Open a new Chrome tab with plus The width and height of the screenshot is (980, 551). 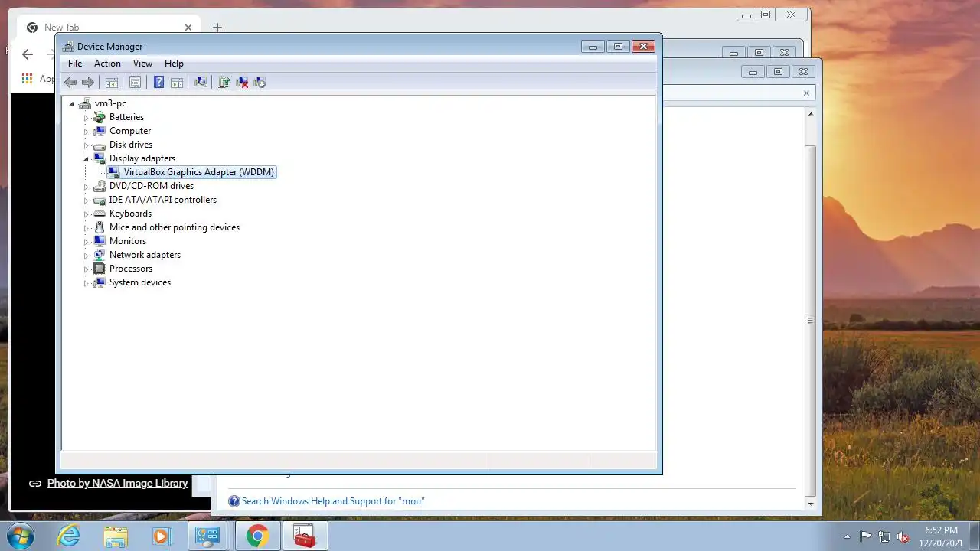[x=217, y=28]
